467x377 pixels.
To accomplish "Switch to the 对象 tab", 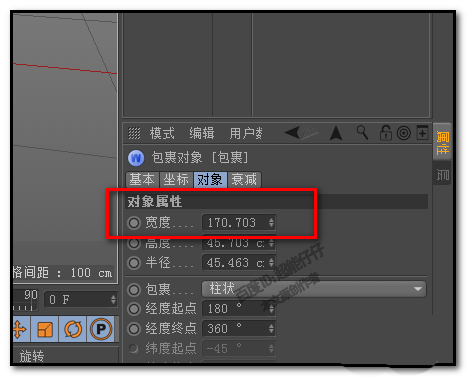I will pos(210,180).
